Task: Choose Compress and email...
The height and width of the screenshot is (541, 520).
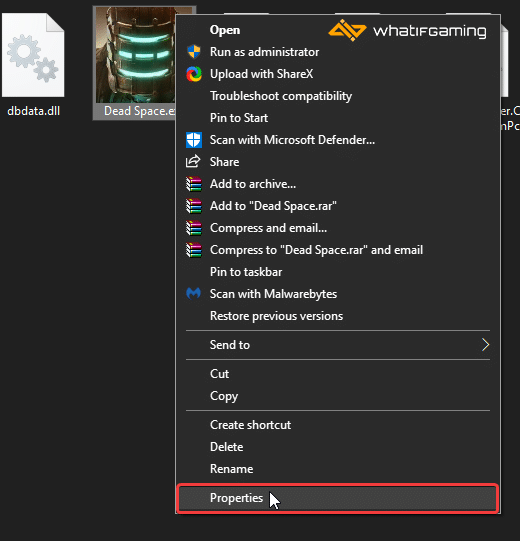Action: pos(338,228)
